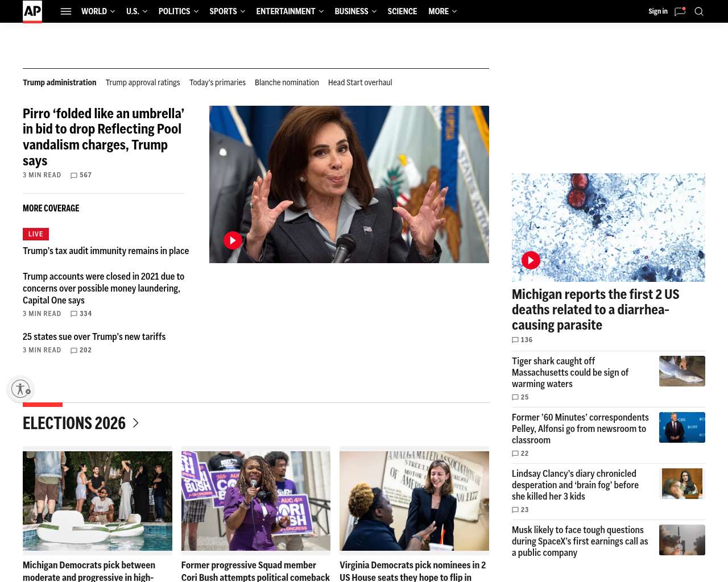Open Cori Bush political comeback story
Screen dimensions: 728x582
point(255,571)
